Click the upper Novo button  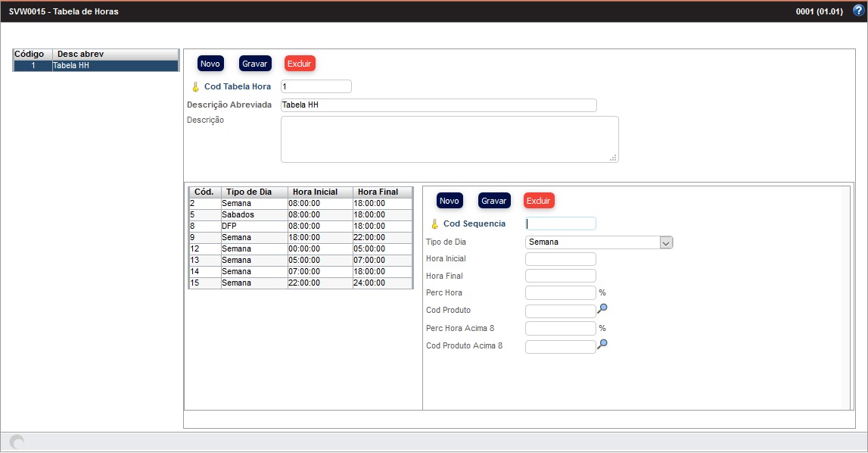pos(210,64)
